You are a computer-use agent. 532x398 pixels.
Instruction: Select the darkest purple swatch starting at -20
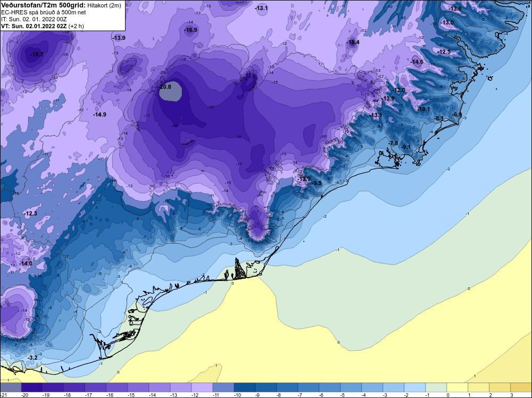click(32, 387)
